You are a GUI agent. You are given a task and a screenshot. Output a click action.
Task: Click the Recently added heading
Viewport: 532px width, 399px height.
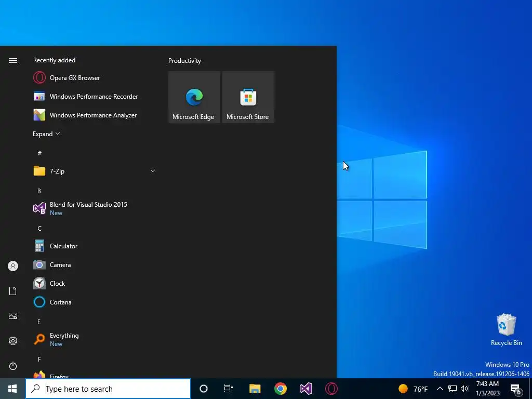[x=54, y=60]
